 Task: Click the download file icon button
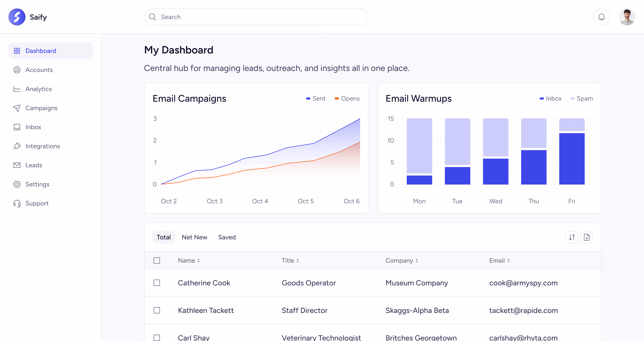(x=586, y=237)
